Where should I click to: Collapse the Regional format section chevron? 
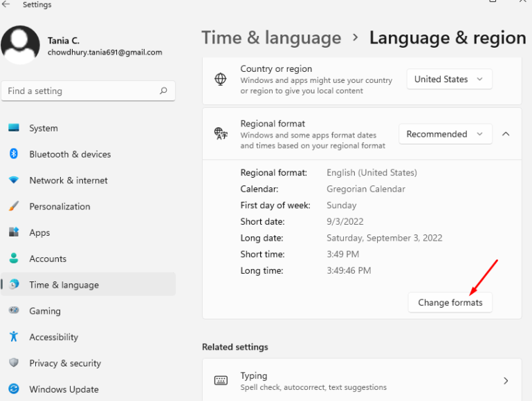coord(506,134)
